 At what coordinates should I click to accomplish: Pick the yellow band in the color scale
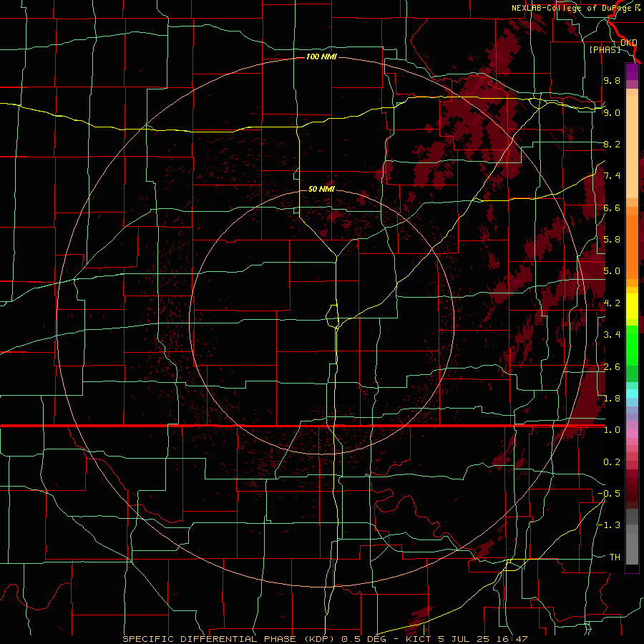[632, 306]
